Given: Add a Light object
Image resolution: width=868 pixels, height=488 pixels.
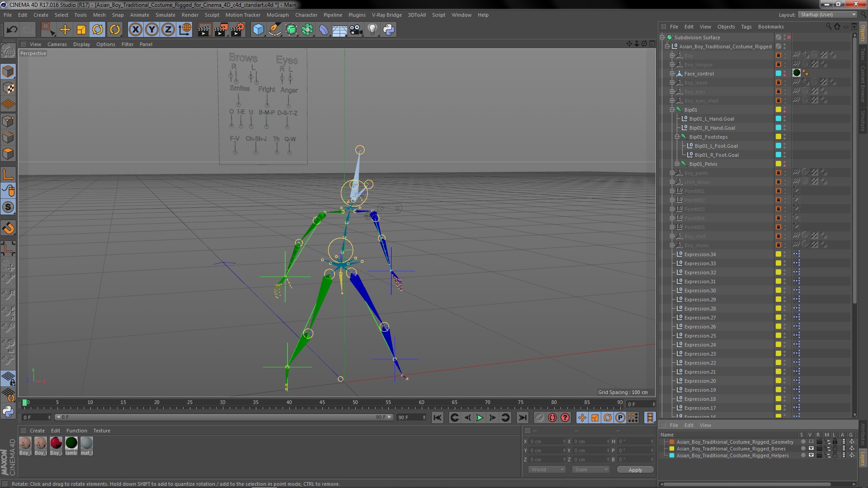Looking at the screenshot, I should pyautogui.click(x=372, y=30).
